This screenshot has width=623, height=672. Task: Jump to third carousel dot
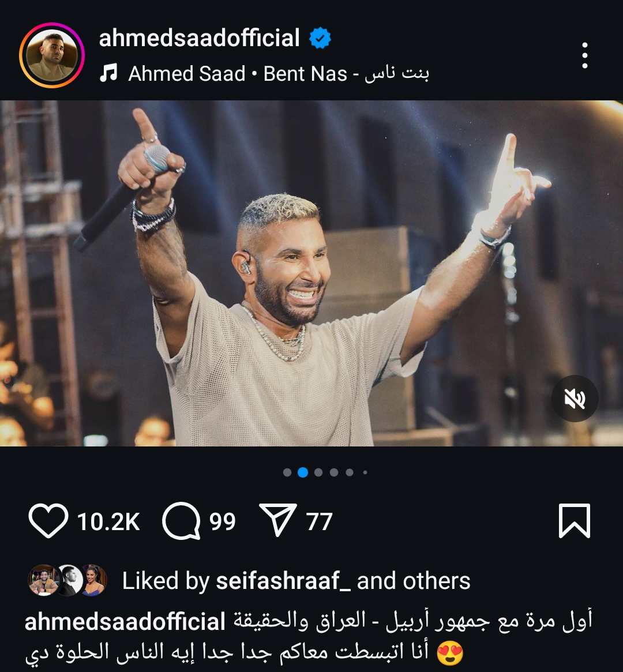pyautogui.click(x=318, y=472)
